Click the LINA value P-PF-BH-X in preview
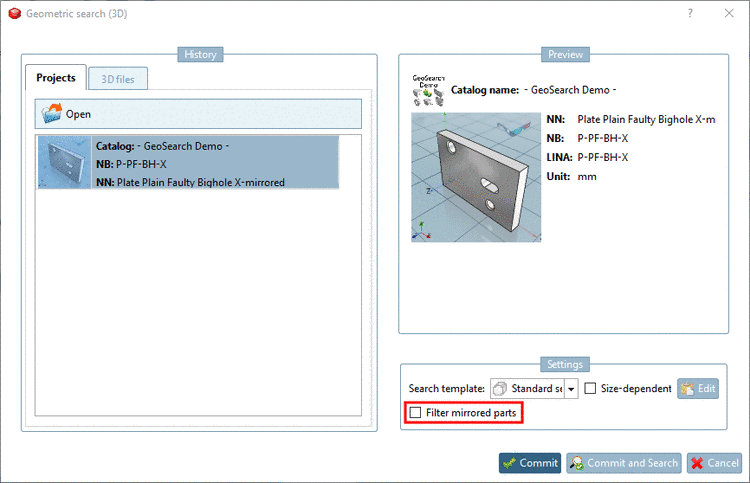This screenshot has width=750, height=483. (603, 157)
